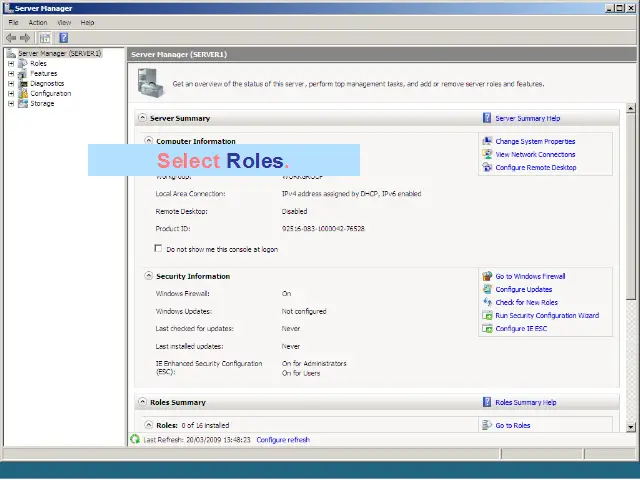Image resolution: width=640 pixels, height=480 pixels.
Task: Click the Storage icon in the tree
Action: [x=23, y=104]
